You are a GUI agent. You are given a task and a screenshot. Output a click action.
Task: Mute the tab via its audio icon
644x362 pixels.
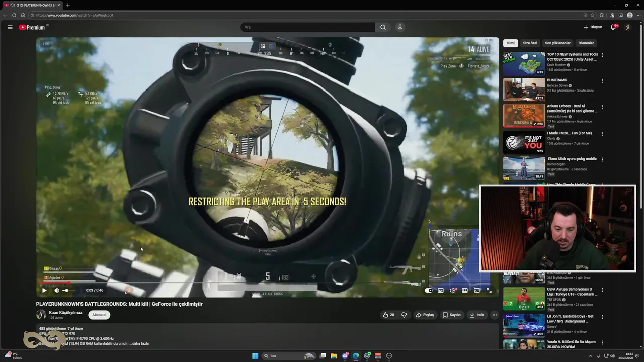pyautogui.click(x=12, y=5)
